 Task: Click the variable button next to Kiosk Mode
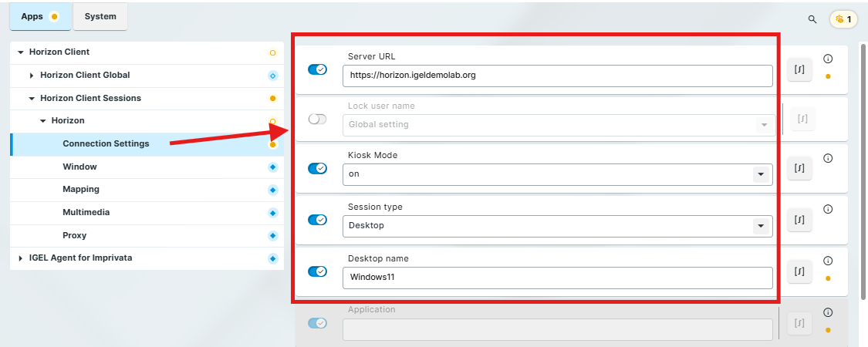pos(800,168)
